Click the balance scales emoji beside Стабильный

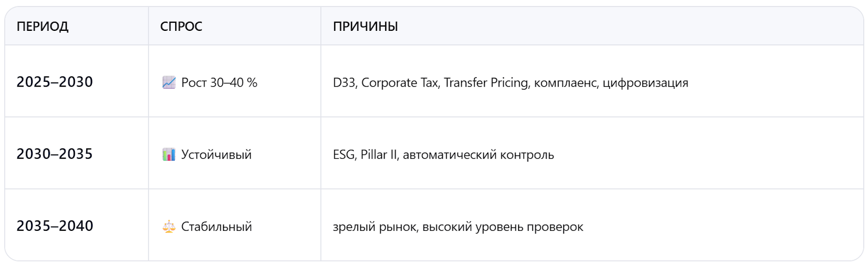point(169,226)
